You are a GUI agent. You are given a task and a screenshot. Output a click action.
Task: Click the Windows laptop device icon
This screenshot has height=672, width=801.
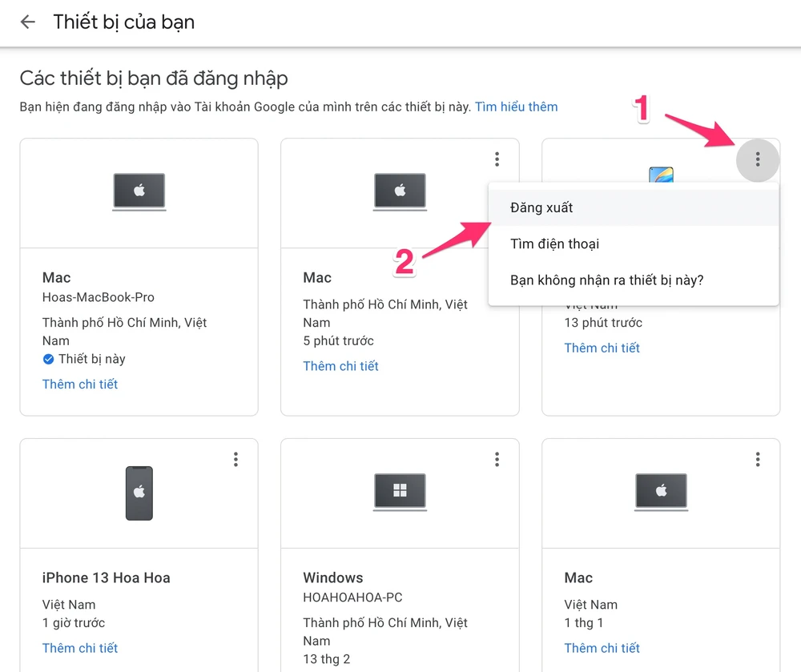(400, 491)
